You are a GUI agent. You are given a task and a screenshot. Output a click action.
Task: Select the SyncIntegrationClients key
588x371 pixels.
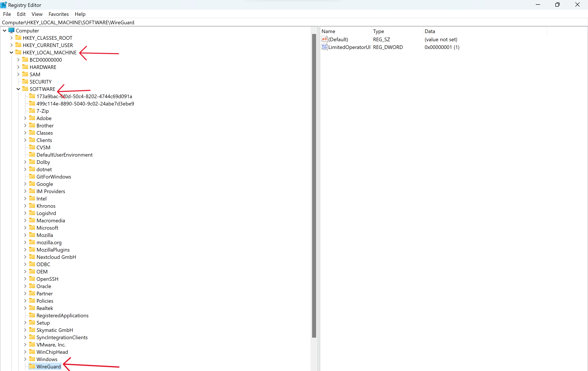(62, 337)
